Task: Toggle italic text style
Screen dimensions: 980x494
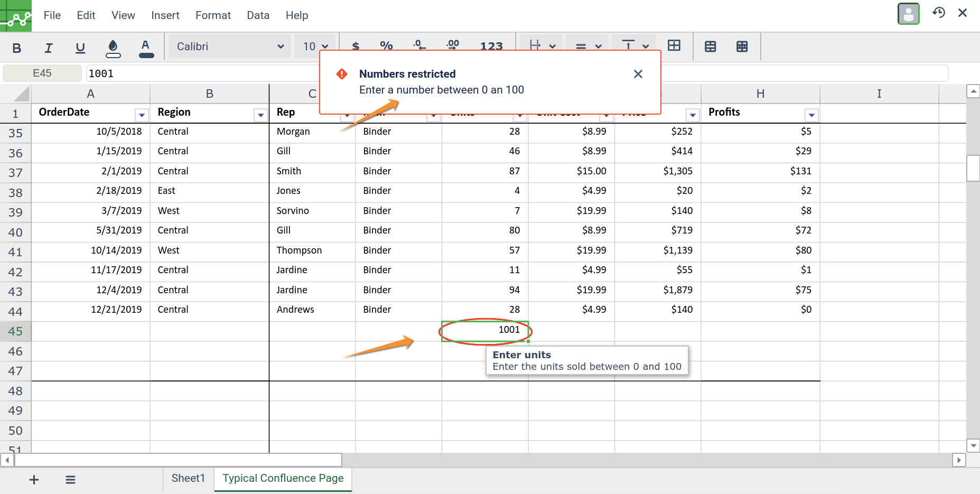Action: point(49,48)
